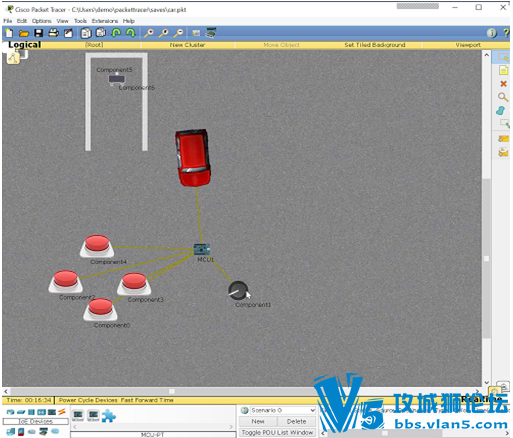Pick the Connections lightning bolt category
The width and height of the screenshot is (513, 438).
click(62, 412)
